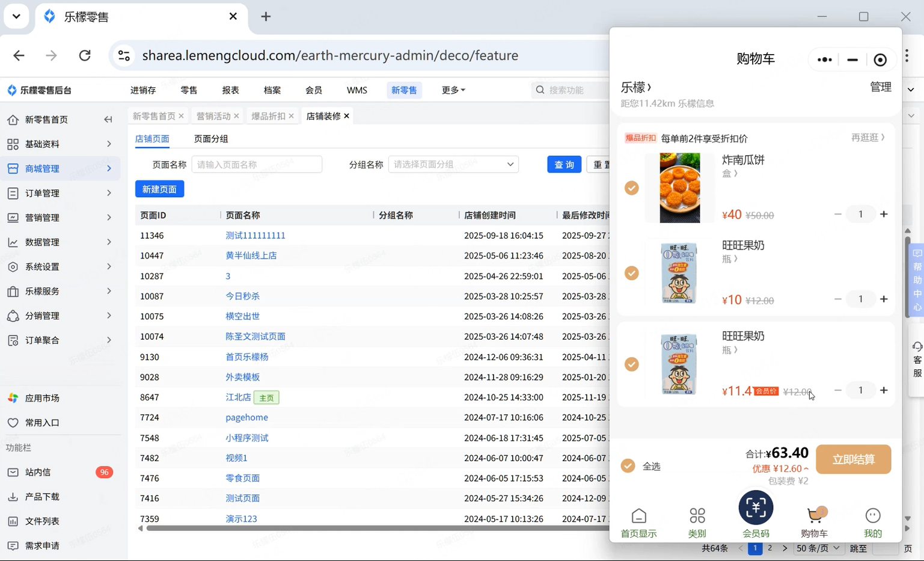This screenshot has width=924, height=561.
Task: Expand the 营销管理 sidebar chevron
Action: 109,218
